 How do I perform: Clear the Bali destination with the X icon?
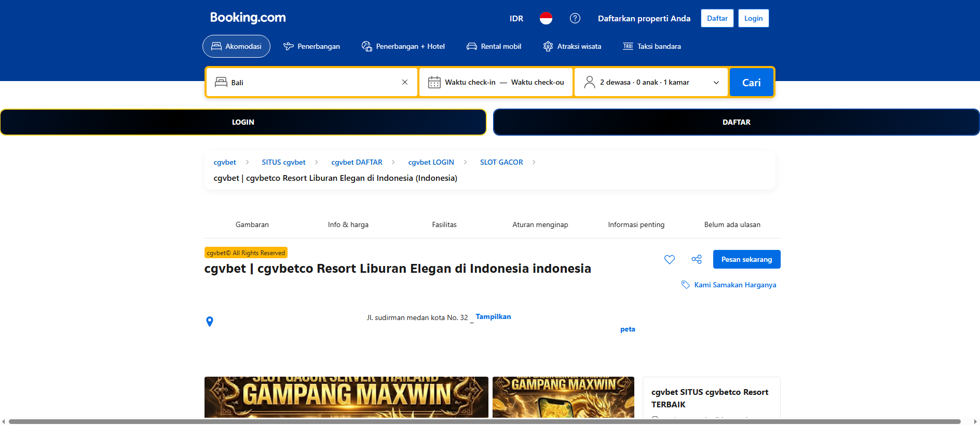click(x=405, y=82)
